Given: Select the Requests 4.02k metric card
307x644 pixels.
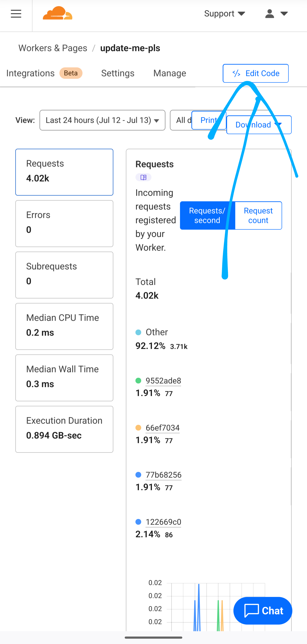Looking at the screenshot, I should (64, 172).
